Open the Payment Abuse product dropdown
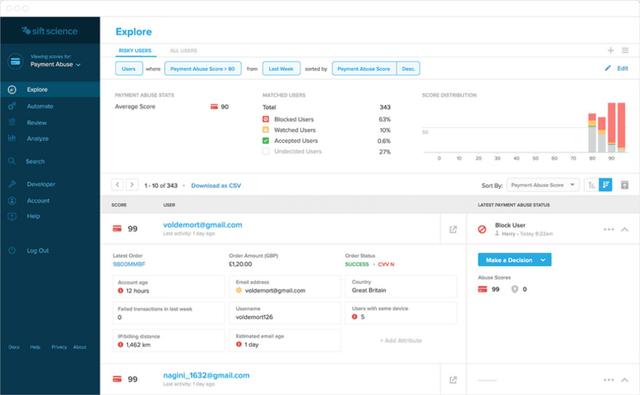 click(55, 64)
